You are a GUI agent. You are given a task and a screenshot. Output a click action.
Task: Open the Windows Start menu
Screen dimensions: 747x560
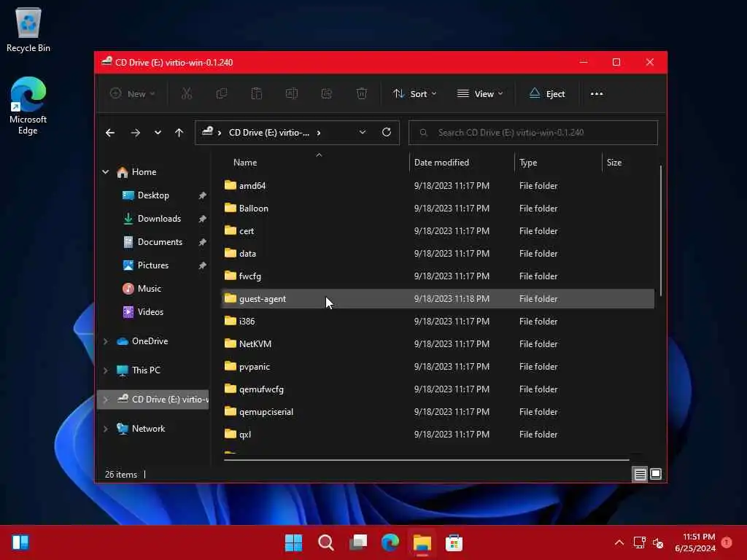click(293, 542)
